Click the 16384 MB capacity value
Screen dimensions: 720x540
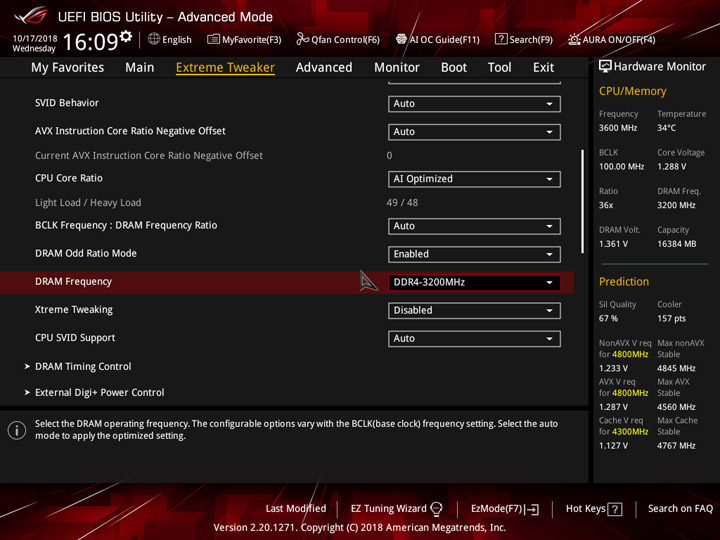pyautogui.click(x=677, y=244)
